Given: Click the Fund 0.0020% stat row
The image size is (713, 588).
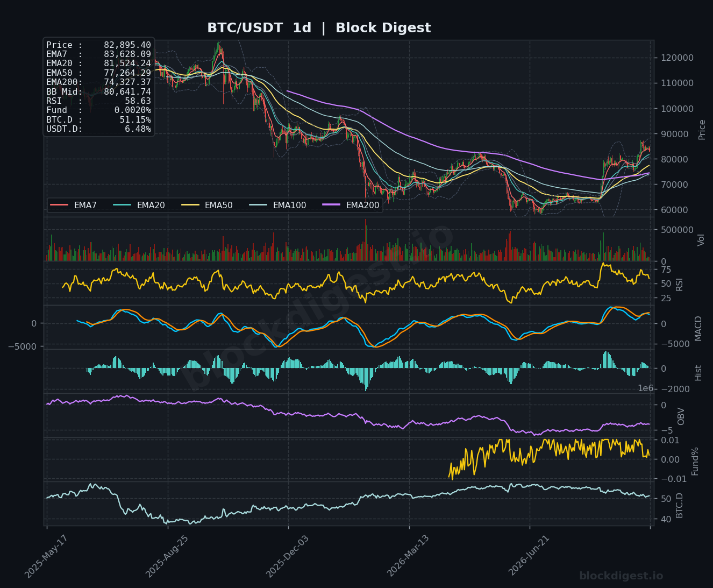Looking at the screenshot, I should 98,110.
